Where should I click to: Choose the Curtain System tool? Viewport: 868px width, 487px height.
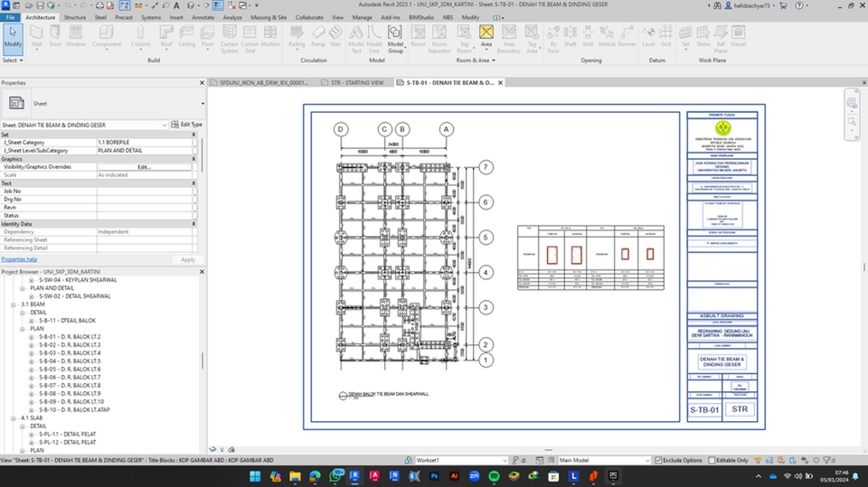pos(229,39)
